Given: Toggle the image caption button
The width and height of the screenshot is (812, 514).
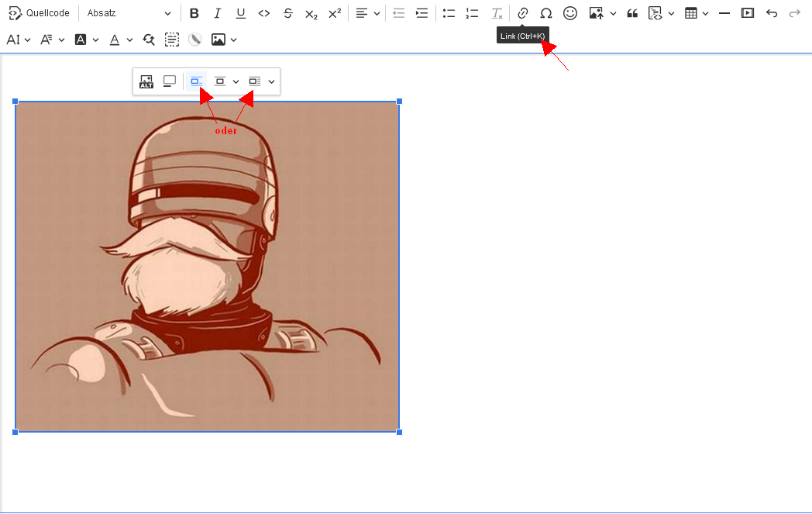Looking at the screenshot, I should (x=170, y=81).
